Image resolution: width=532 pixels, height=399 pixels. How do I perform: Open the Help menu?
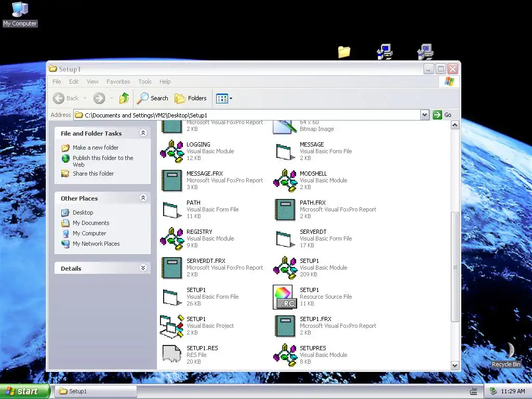165,82
